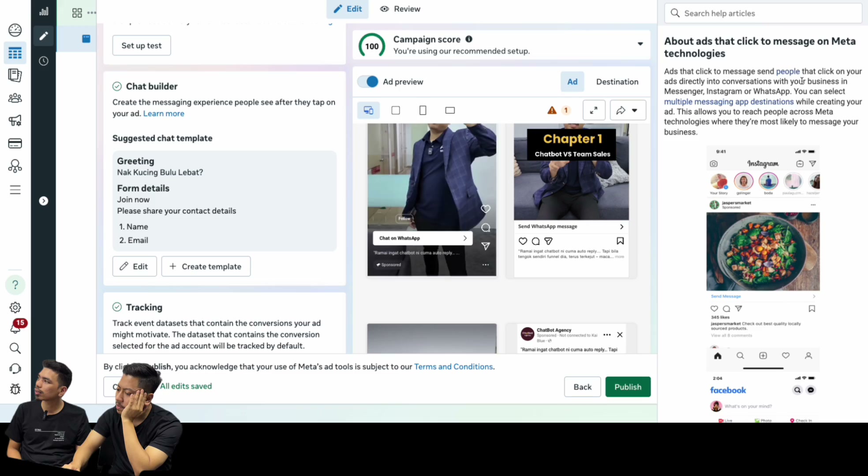868x476 pixels.
Task: Expand the dark sidebar with the arrow button
Action: coord(43,201)
